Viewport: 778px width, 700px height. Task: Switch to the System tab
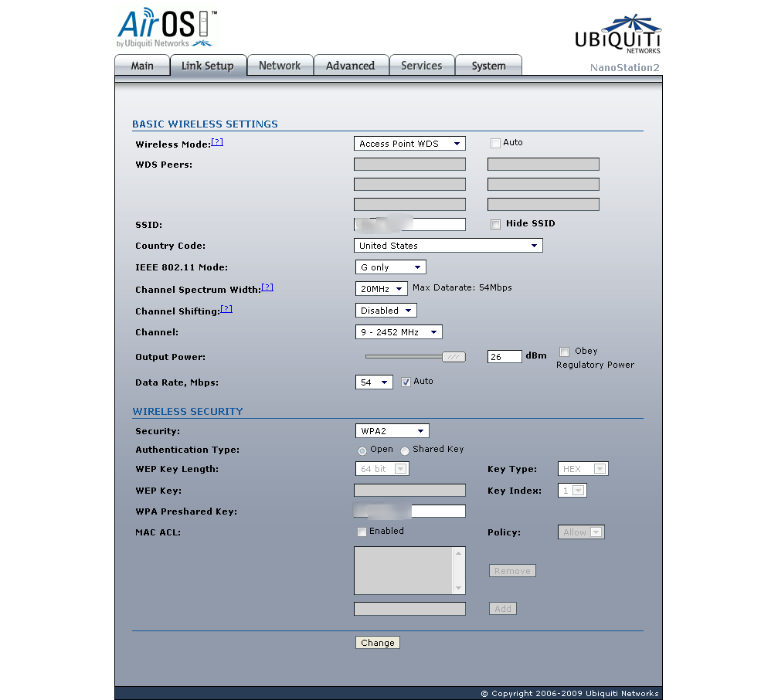tap(488, 66)
